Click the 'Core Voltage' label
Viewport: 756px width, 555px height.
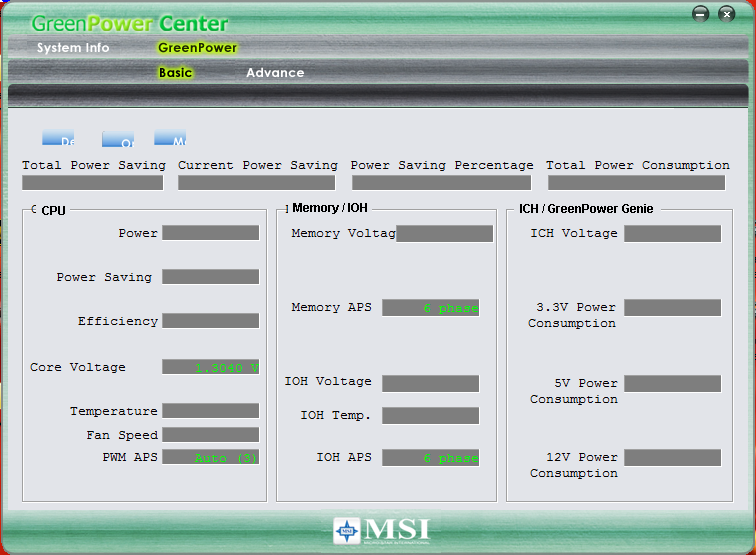tap(78, 367)
